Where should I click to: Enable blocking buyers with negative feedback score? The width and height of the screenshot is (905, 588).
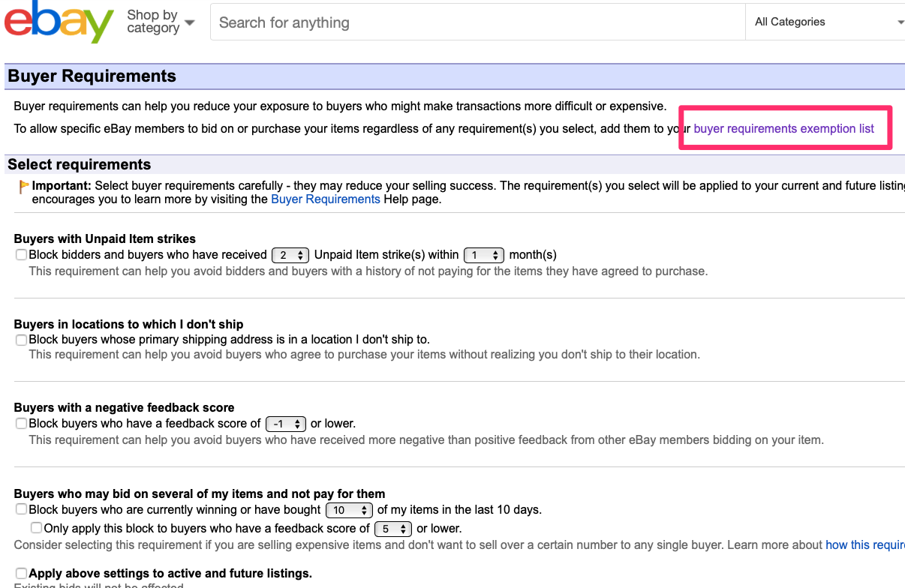tap(21, 424)
